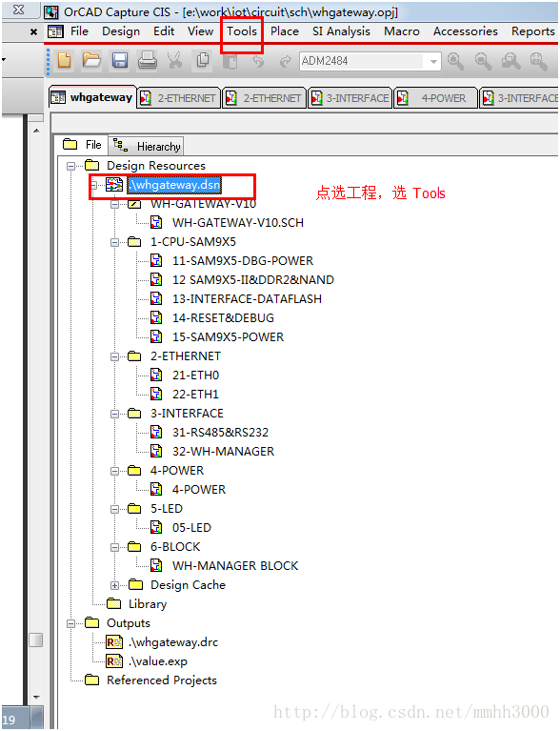Select 32-WH-MANAGER page icon
The width and height of the screenshot is (560, 731).
(x=156, y=452)
